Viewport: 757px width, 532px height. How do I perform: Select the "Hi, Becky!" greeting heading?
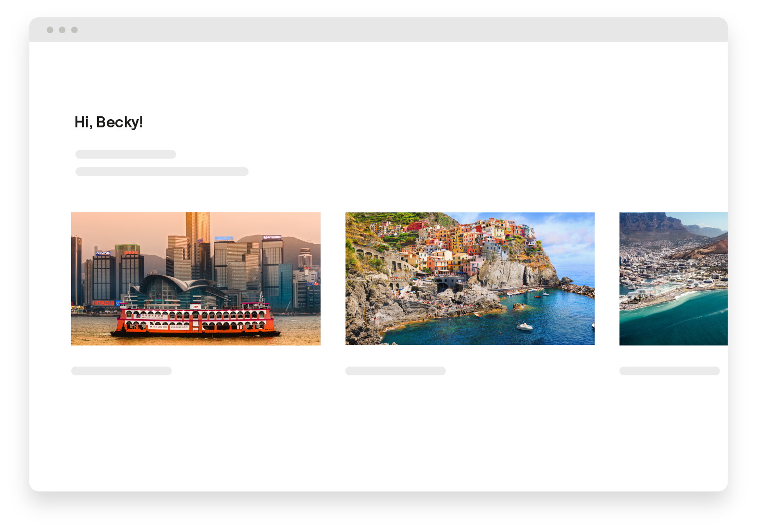[x=109, y=123]
